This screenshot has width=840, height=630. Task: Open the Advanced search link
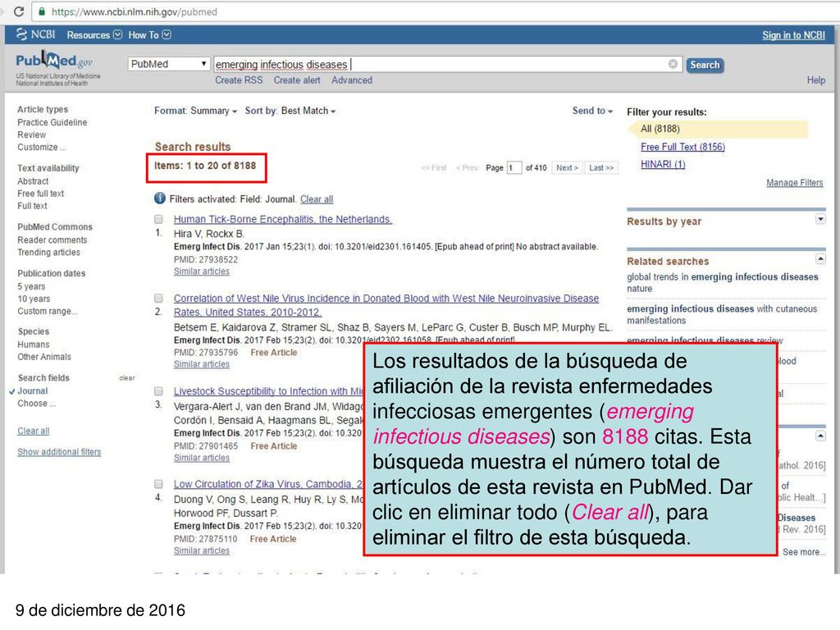[351, 80]
